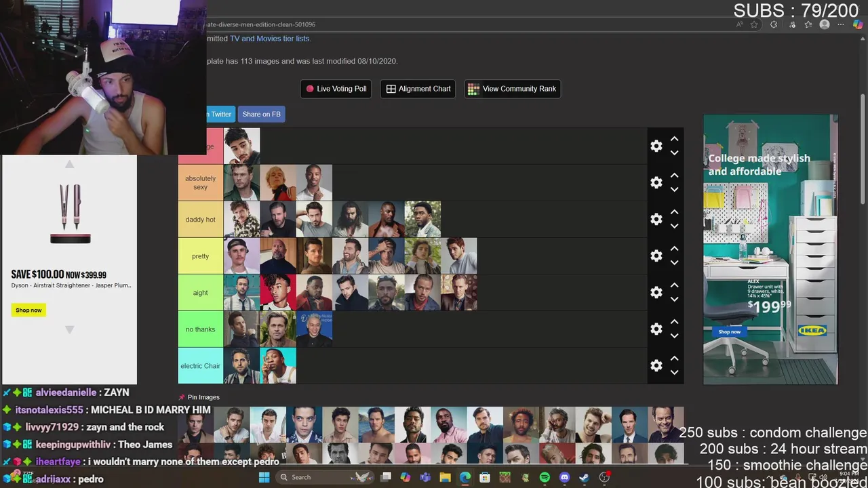Move aight tier up

pos(674,285)
